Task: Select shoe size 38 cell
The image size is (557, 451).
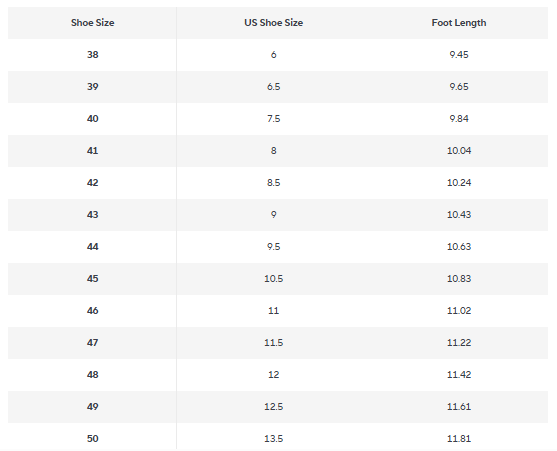Action: point(92,55)
